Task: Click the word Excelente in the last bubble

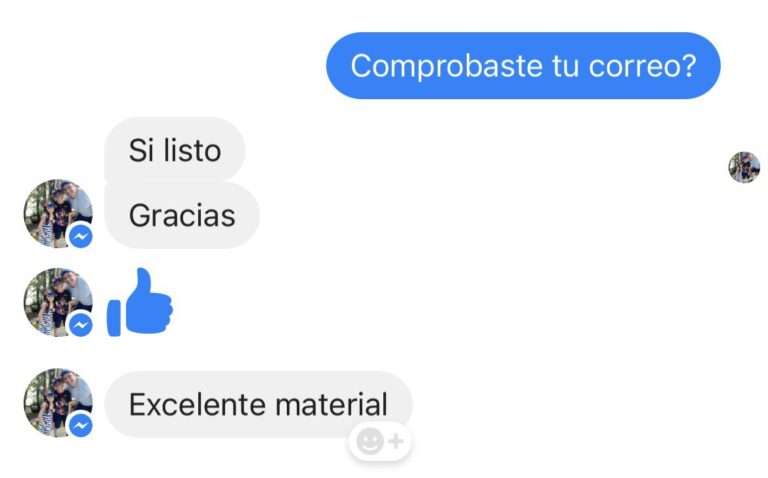Action: [x=197, y=405]
